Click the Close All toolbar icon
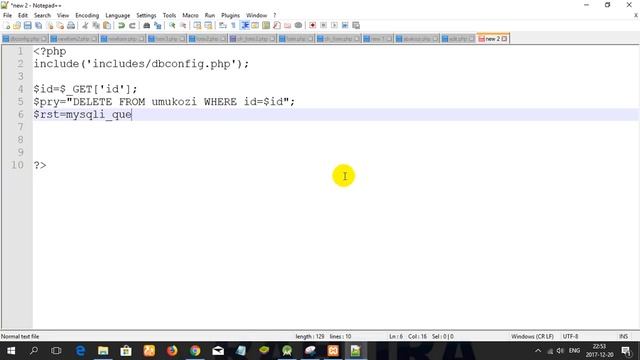Image resolution: width=640 pixels, height=360 pixels. tap(60, 25)
